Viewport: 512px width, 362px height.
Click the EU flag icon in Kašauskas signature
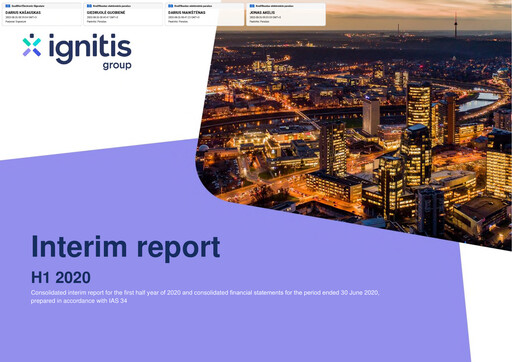8,6
